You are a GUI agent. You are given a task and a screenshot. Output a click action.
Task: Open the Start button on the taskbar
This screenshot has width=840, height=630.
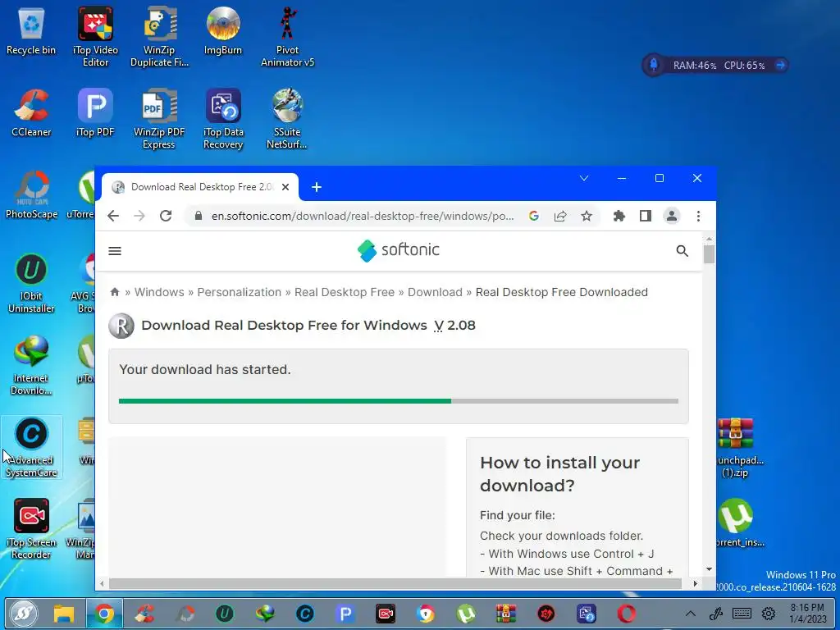[23, 614]
